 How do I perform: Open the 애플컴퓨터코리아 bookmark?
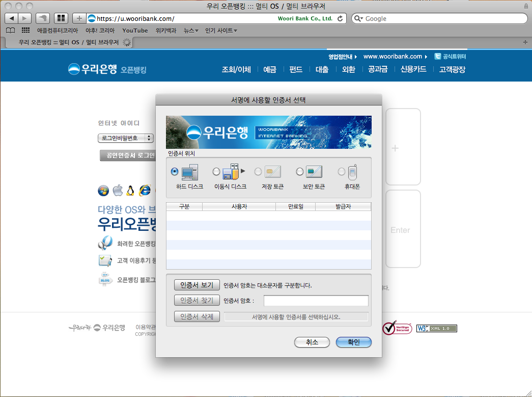[x=58, y=31]
